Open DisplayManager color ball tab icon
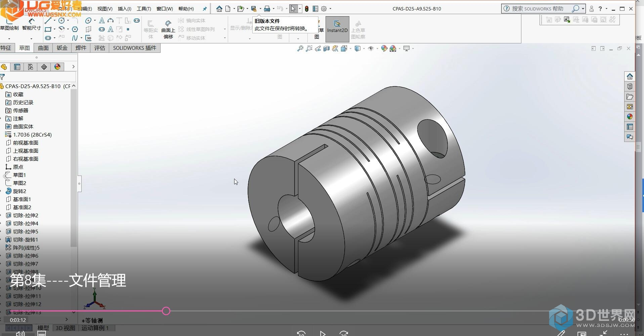644x336 pixels. click(57, 67)
